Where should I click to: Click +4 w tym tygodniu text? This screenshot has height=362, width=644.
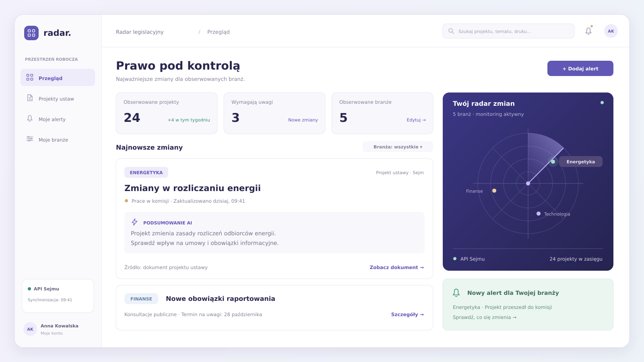[189, 120]
